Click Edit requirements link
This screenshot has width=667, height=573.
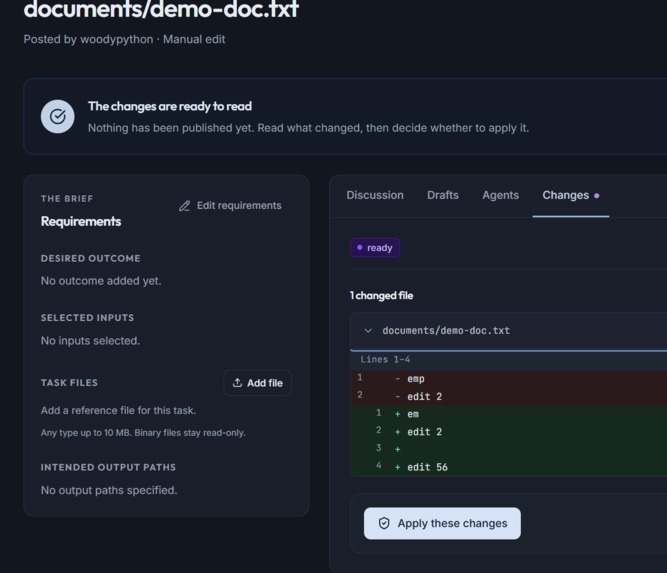[230, 206]
